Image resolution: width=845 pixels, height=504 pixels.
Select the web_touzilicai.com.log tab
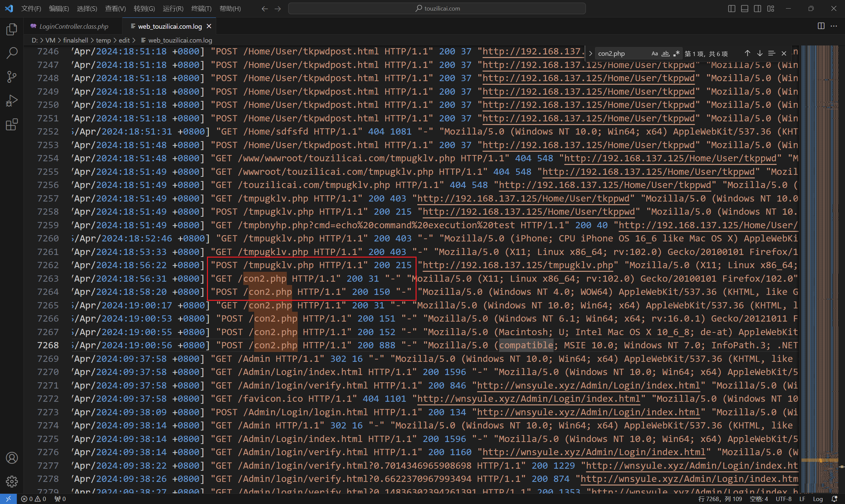pyautogui.click(x=170, y=26)
